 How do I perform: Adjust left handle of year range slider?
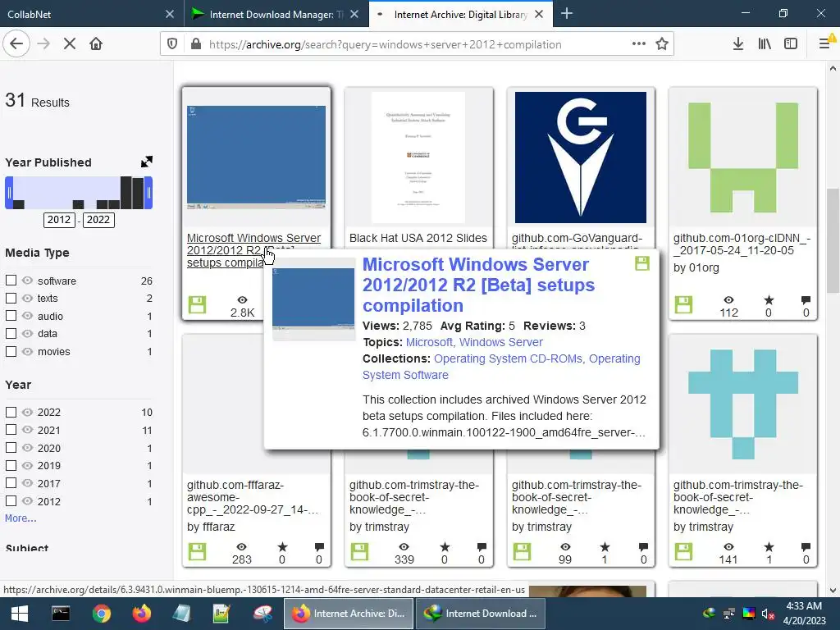point(9,193)
